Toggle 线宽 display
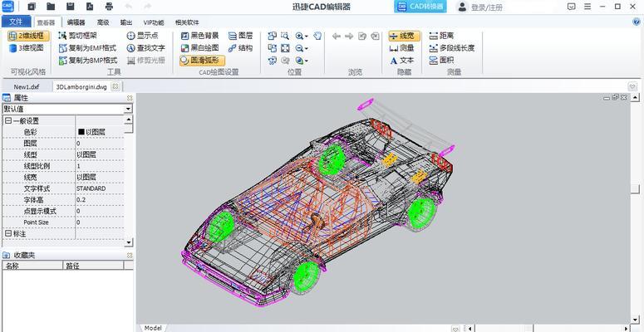Viewport: 644px width, 332px height. [405, 37]
